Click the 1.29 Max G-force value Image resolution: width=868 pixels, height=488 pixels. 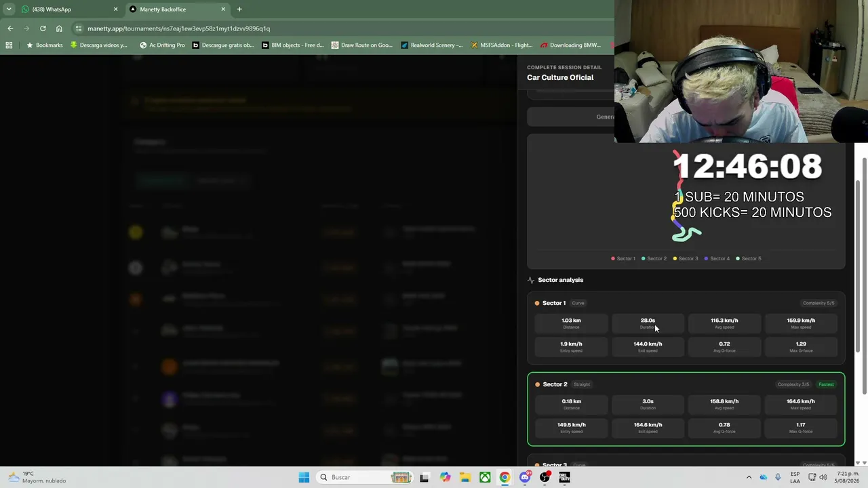tap(801, 344)
